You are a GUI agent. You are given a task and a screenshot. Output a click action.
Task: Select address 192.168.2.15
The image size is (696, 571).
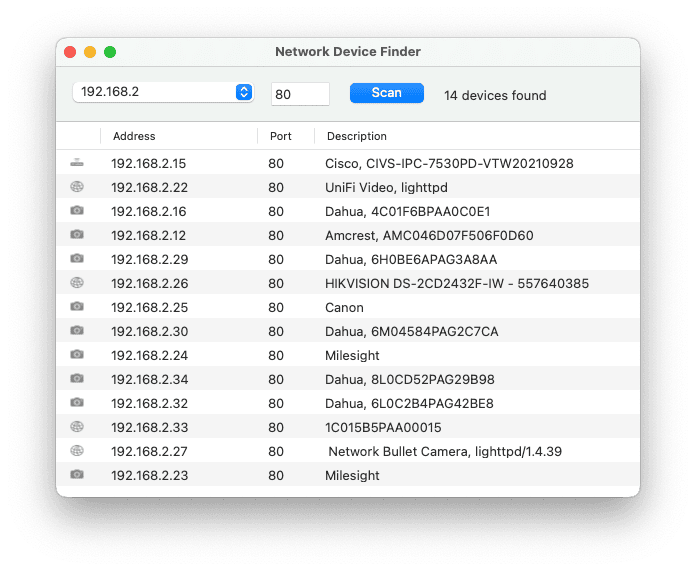pyautogui.click(x=148, y=164)
